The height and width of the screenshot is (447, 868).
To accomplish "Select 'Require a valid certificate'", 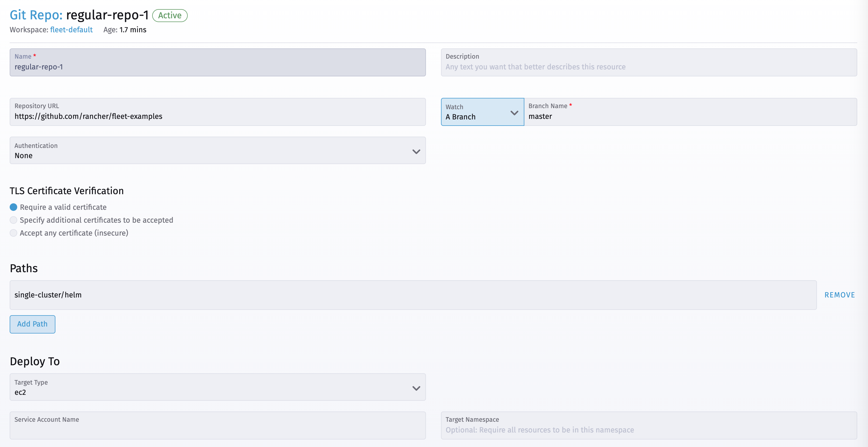I will 13,207.
